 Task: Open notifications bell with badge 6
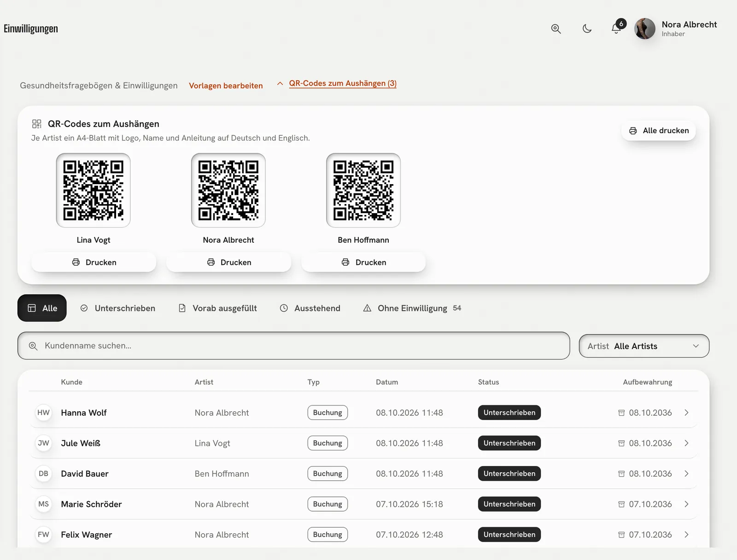pyautogui.click(x=617, y=28)
